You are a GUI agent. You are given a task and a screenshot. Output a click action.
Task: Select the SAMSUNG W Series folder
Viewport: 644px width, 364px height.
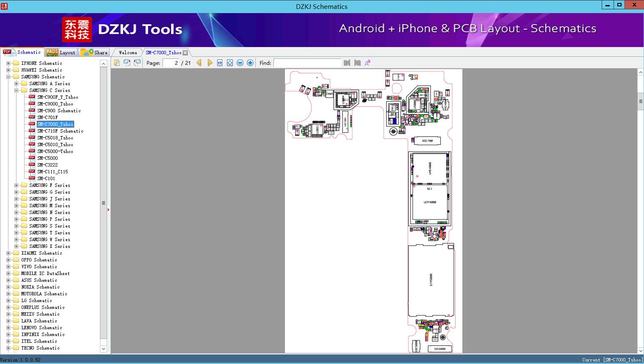pos(50,239)
